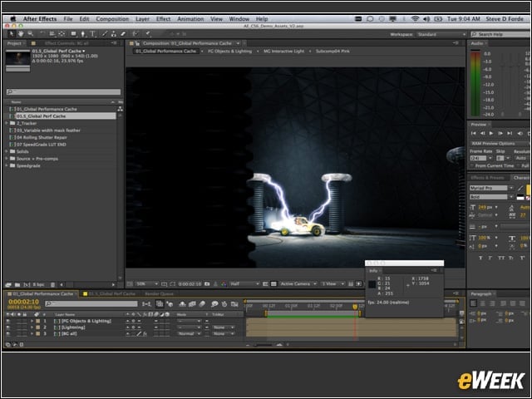This screenshot has height=399, width=532.
Task: Expand FG Objects & Lighting layer properties
Action: click(x=32, y=321)
